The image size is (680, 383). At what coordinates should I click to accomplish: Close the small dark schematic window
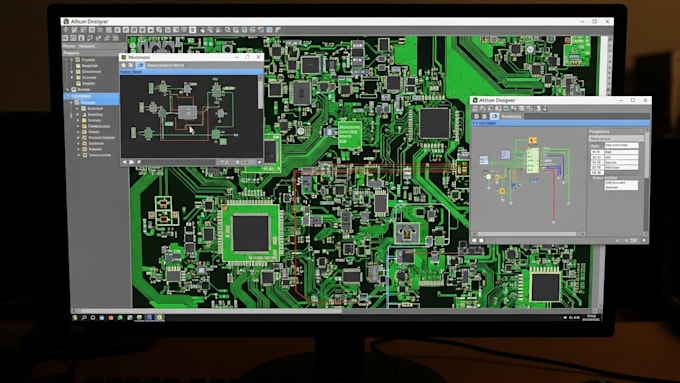click(x=258, y=57)
